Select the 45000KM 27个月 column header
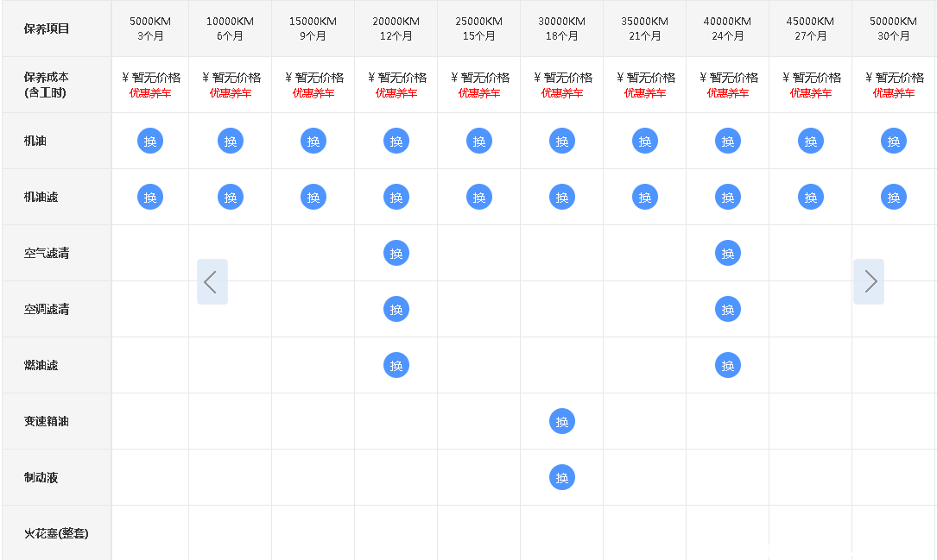937x560 pixels. click(811, 28)
